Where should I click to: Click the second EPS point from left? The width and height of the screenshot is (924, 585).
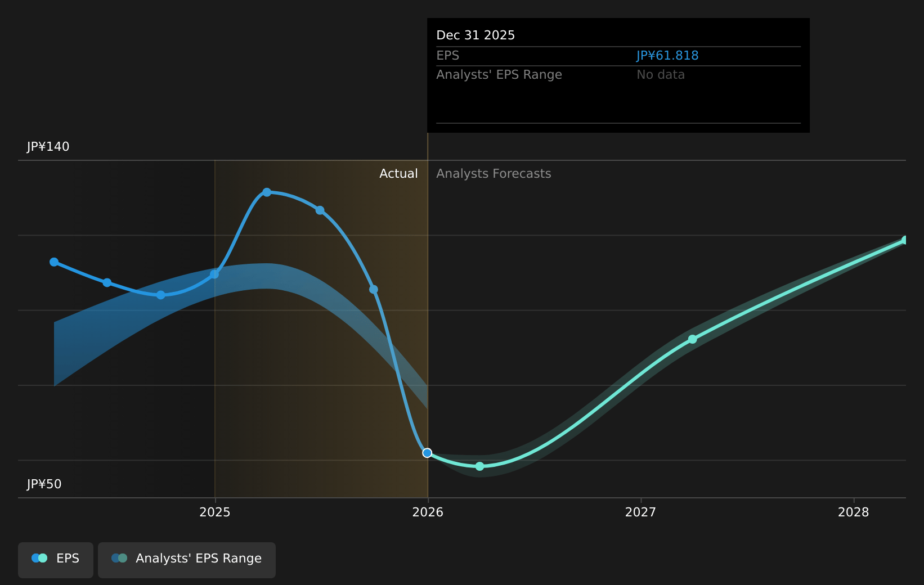click(x=107, y=282)
